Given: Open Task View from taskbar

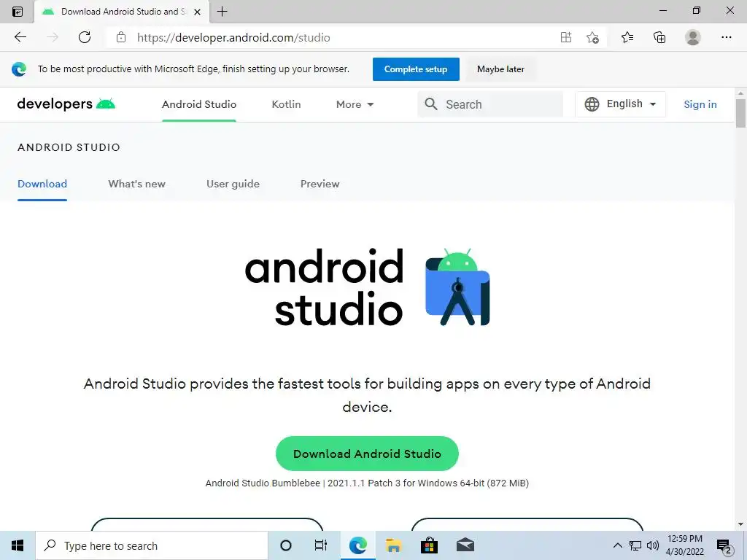Looking at the screenshot, I should coord(321,545).
